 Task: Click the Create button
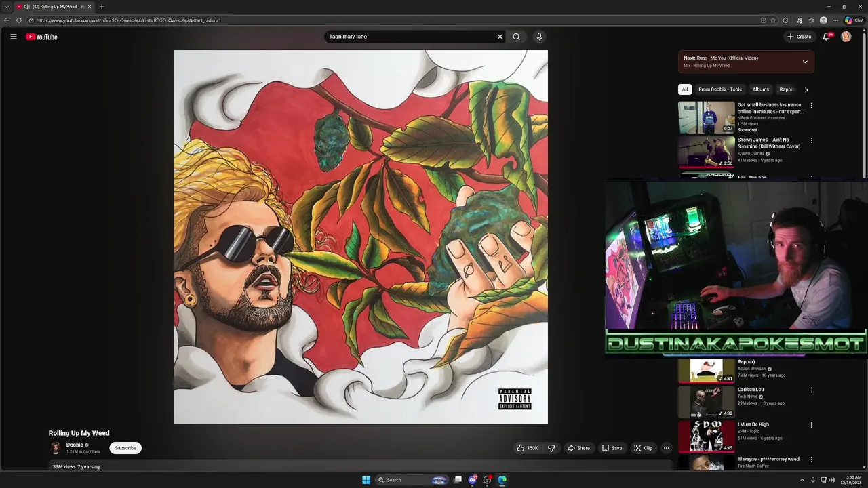[x=800, y=37]
